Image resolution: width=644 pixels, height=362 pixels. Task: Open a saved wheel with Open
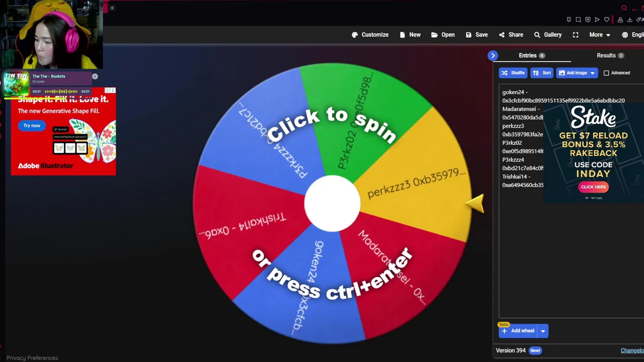tap(443, 35)
